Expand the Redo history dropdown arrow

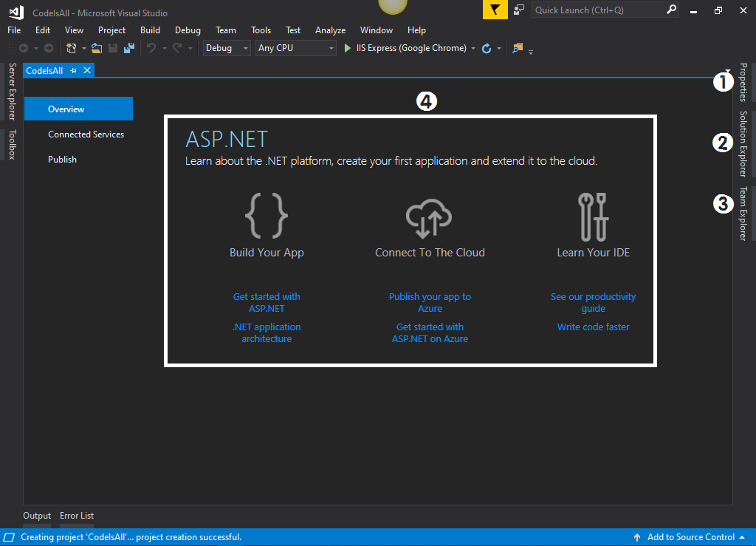[x=190, y=48]
